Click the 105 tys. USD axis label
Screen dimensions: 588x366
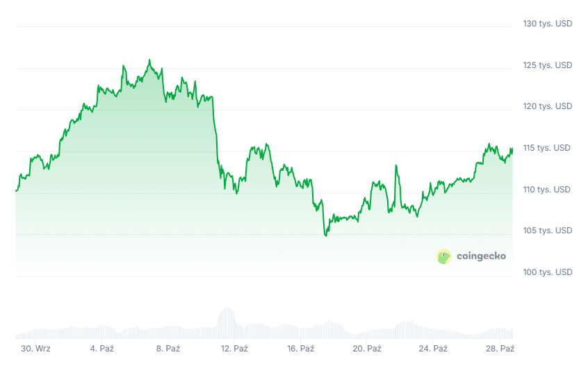point(548,231)
